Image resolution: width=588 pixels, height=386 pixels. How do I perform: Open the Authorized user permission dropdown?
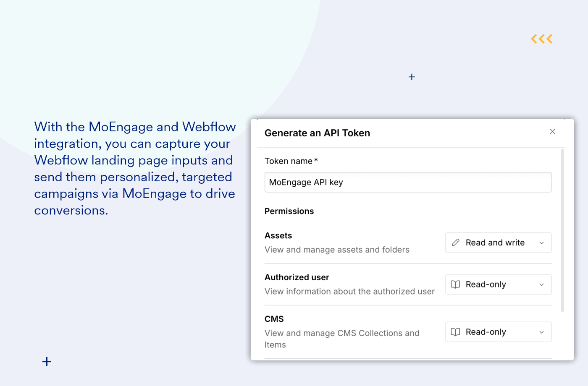pyautogui.click(x=498, y=284)
